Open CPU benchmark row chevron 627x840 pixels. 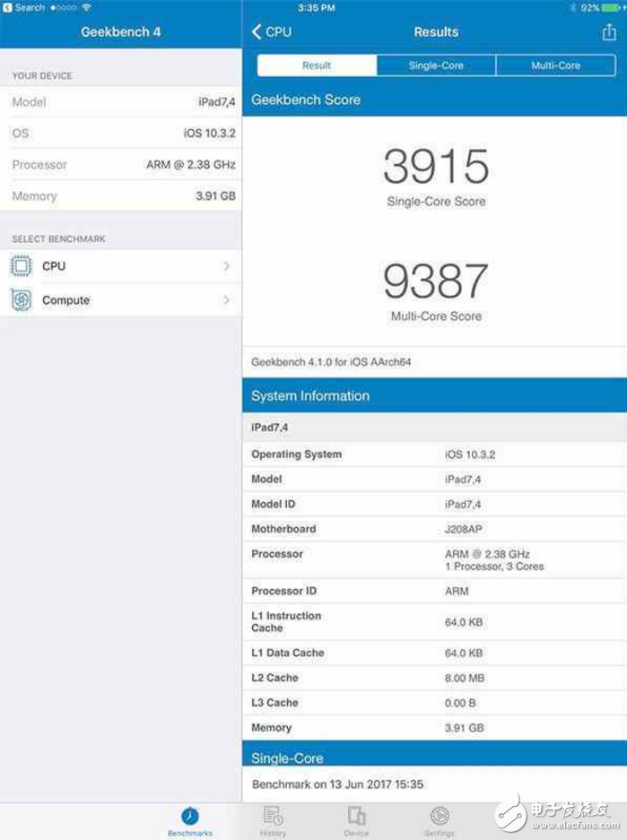(x=227, y=266)
